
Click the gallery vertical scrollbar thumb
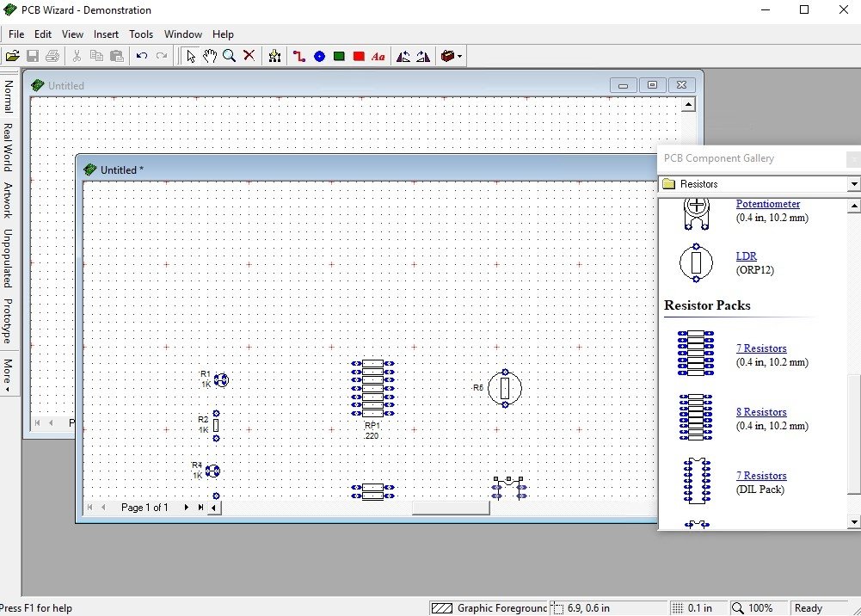tap(854, 434)
